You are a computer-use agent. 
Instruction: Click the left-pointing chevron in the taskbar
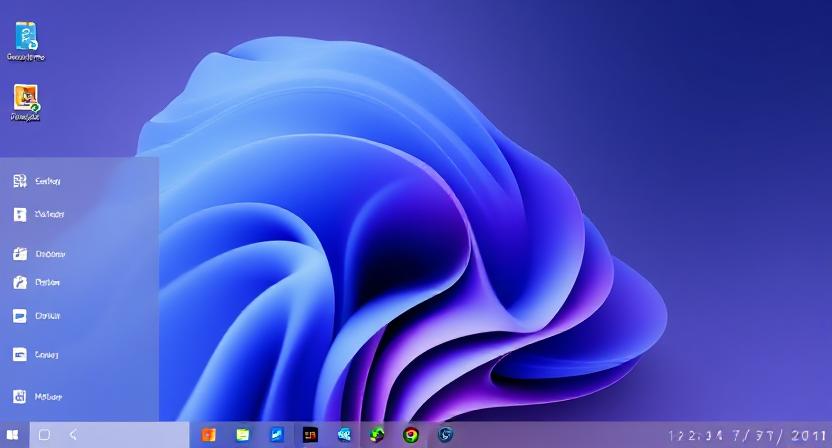73,435
